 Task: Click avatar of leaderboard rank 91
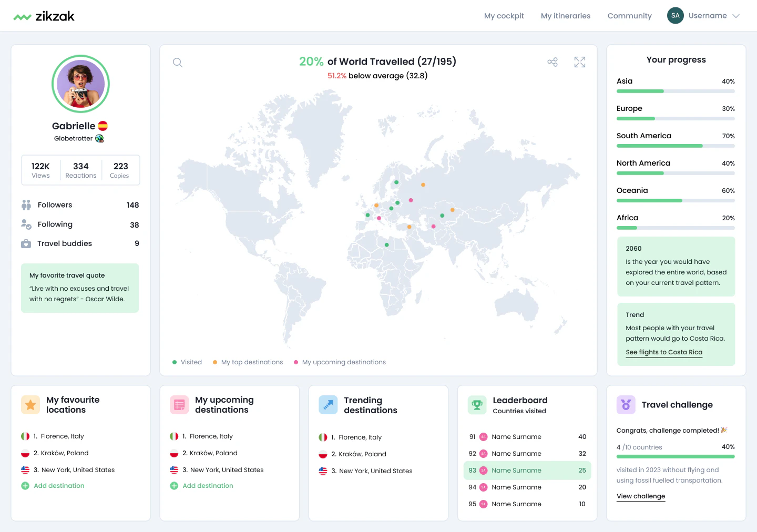coord(483,437)
